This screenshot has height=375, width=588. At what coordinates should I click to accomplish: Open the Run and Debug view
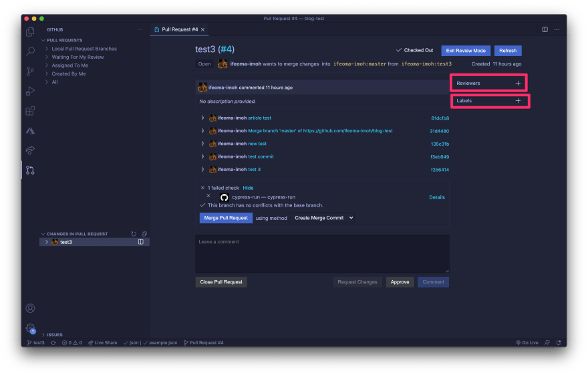tap(30, 91)
